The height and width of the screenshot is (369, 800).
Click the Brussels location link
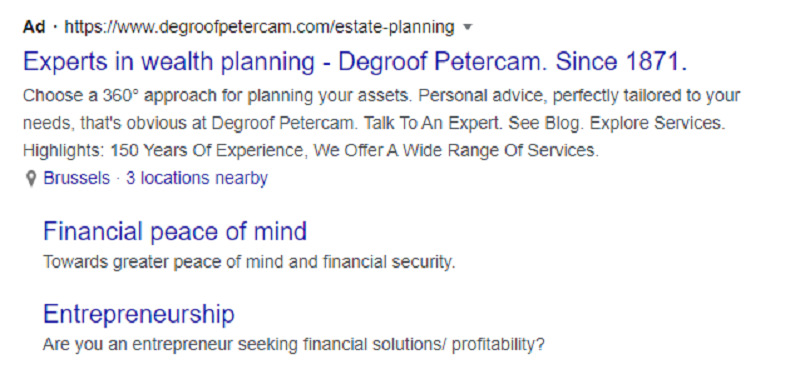point(77,178)
